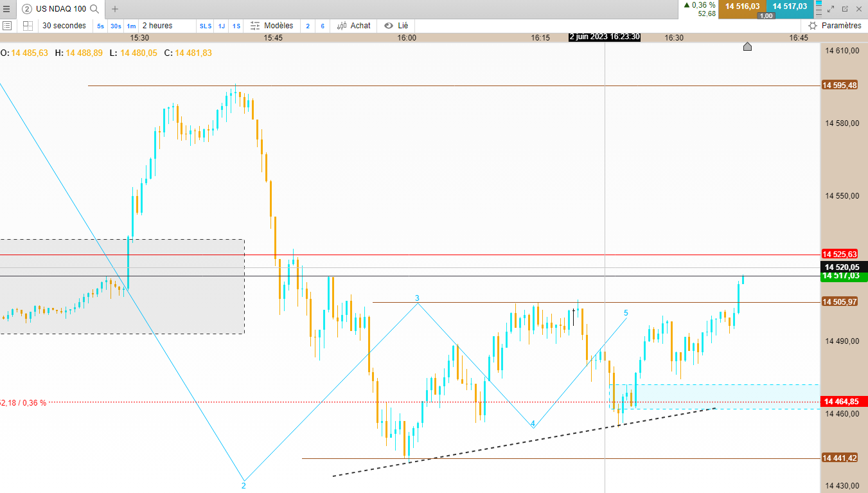Click the 14 460,00 price axis label

coord(842,413)
